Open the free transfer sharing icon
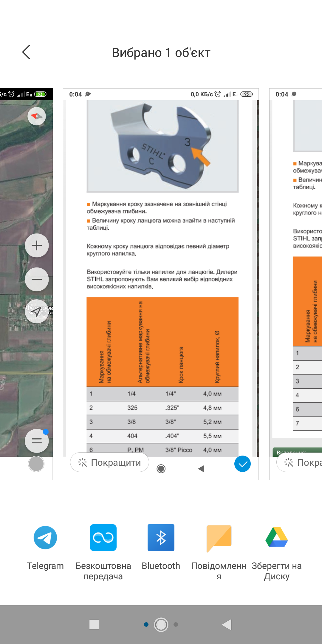The width and height of the screenshot is (322, 644). [103, 537]
